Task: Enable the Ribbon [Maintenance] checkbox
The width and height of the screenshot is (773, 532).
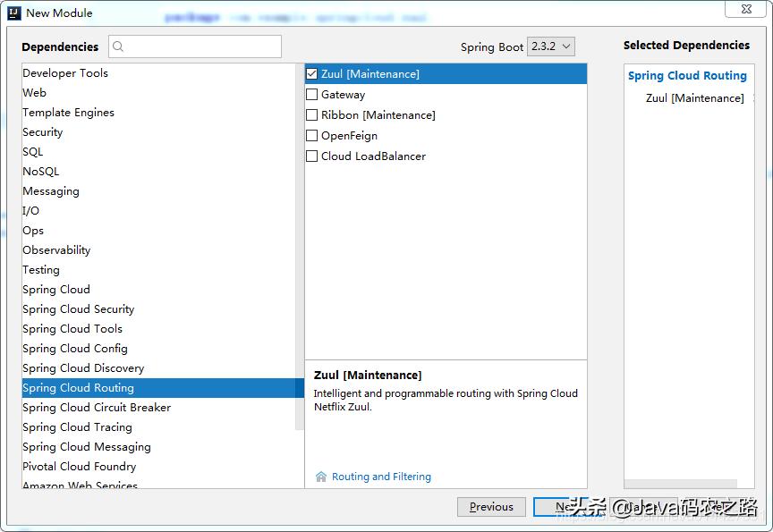Action: click(311, 114)
